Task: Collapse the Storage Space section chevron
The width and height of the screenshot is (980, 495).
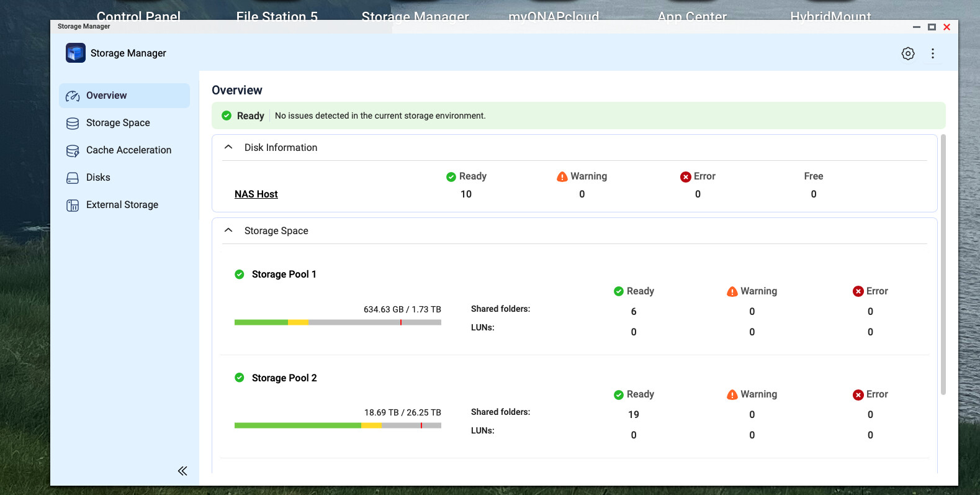Action: point(228,230)
